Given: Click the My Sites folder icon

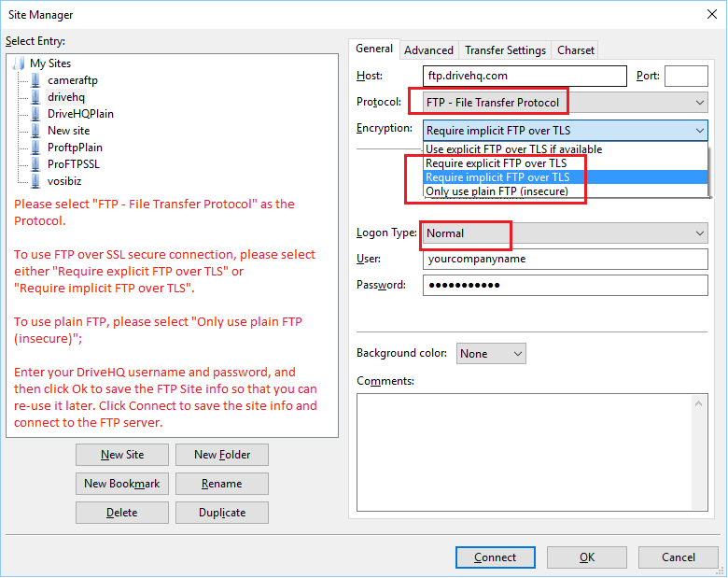Looking at the screenshot, I should 20,63.
